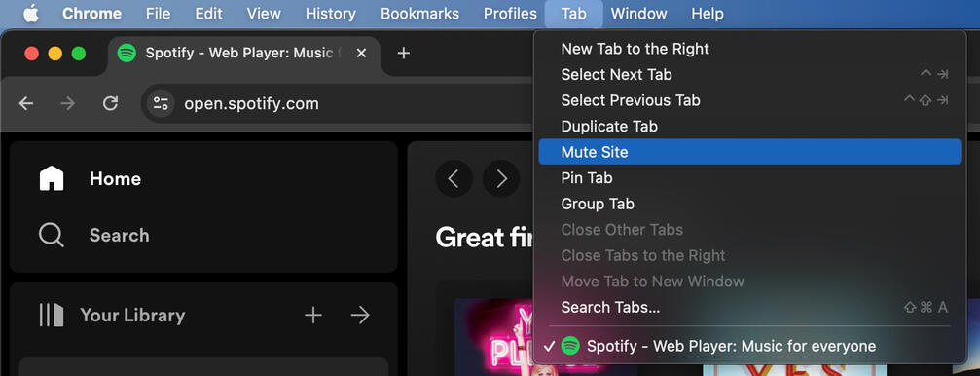Open the Profiles menu
Screen dimensions: 980x376
click(x=510, y=13)
